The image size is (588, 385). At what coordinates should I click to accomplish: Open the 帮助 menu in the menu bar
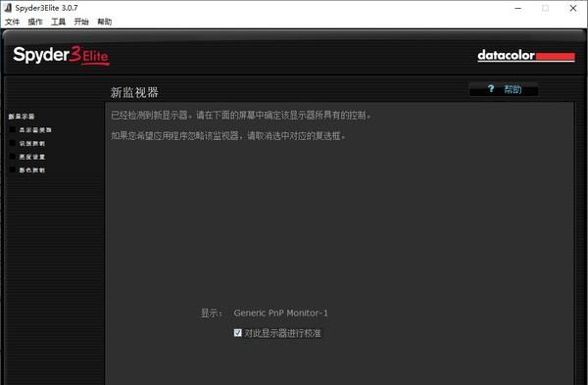tap(105, 22)
